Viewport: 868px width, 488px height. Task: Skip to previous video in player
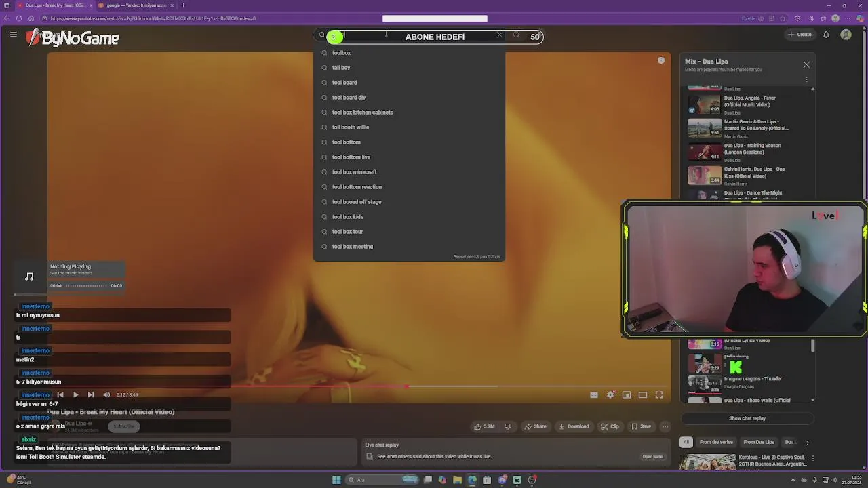60,394
